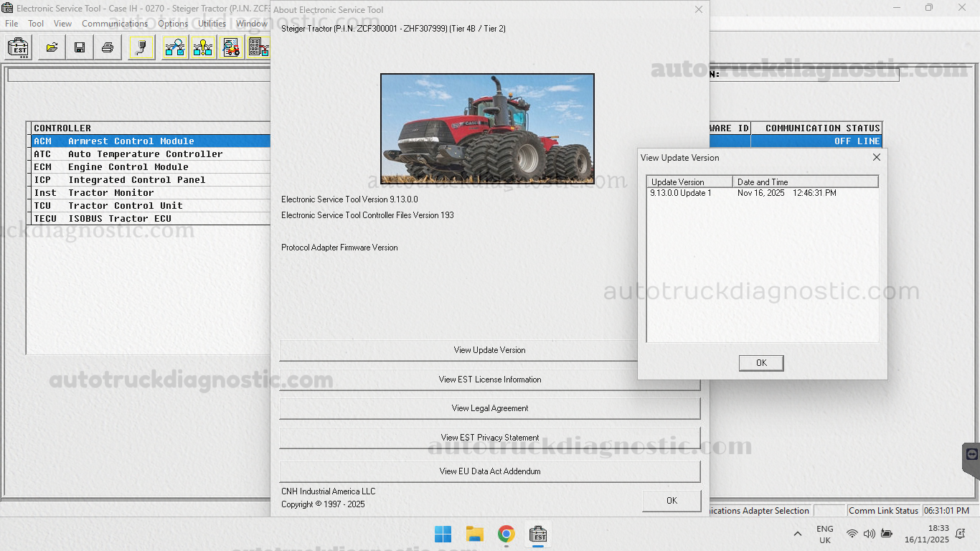This screenshot has height=551, width=980.
Task: Select the 9.13.0.0 Update 1 row
Action: [x=681, y=193]
